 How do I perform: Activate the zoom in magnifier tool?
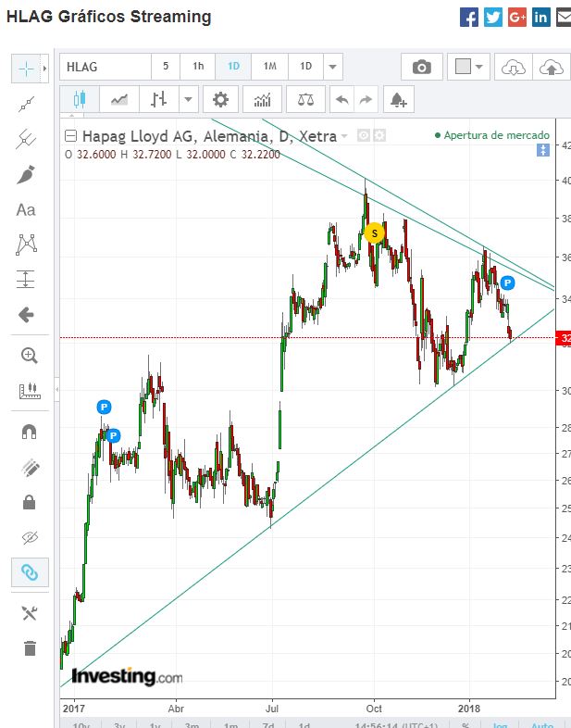(30, 356)
